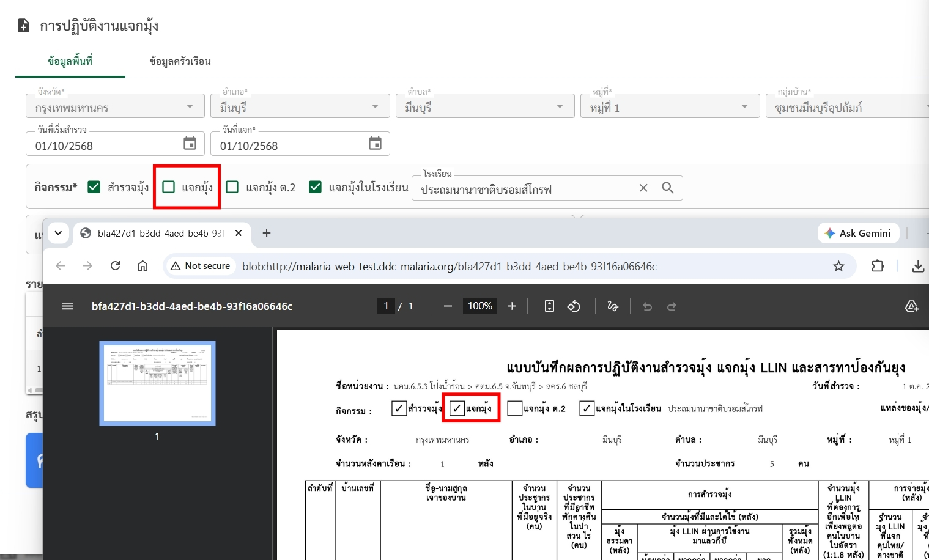Search for a school with magnifier icon
The image size is (929, 560).
(668, 188)
